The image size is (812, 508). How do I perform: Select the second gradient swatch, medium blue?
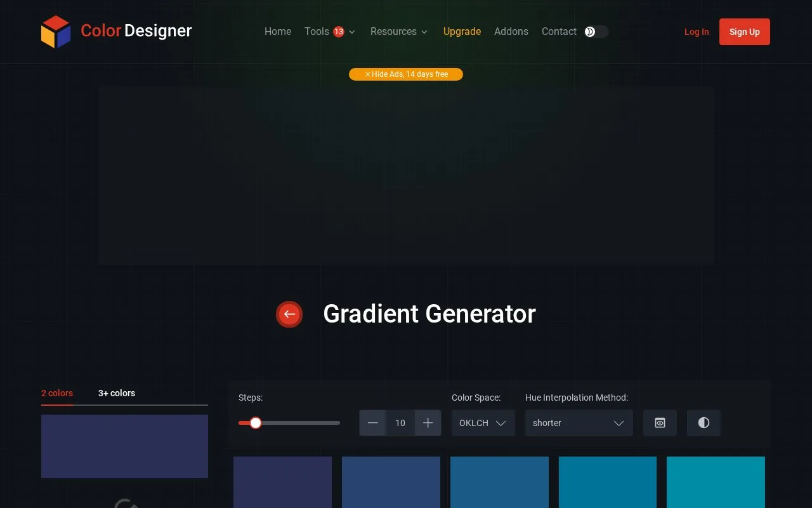391,482
